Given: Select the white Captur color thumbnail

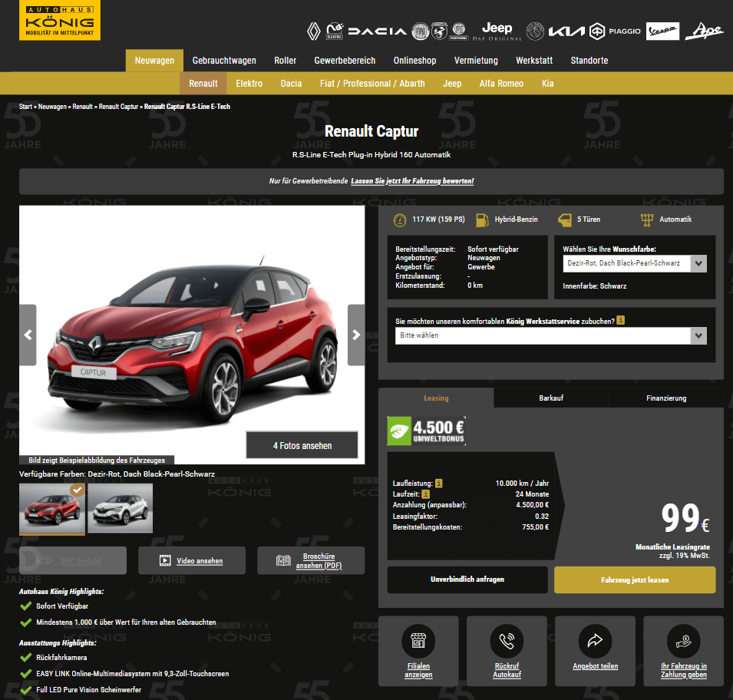Looking at the screenshot, I should (121, 508).
